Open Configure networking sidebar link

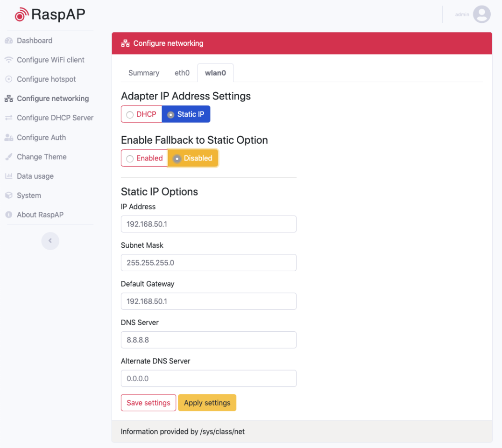point(53,98)
